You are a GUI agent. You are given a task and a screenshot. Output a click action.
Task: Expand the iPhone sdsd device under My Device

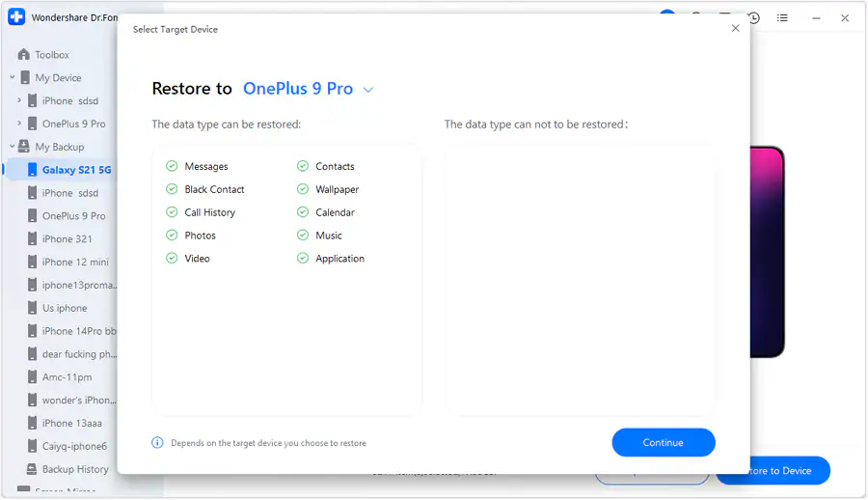tap(19, 100)
